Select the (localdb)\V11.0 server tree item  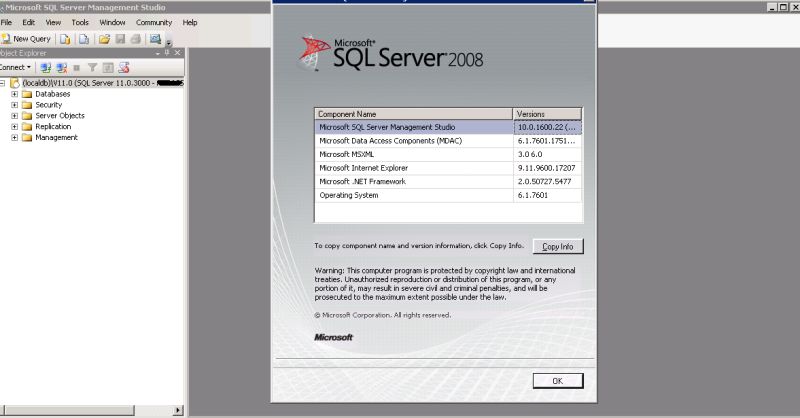pyautogui.click(x=102, y=83)
